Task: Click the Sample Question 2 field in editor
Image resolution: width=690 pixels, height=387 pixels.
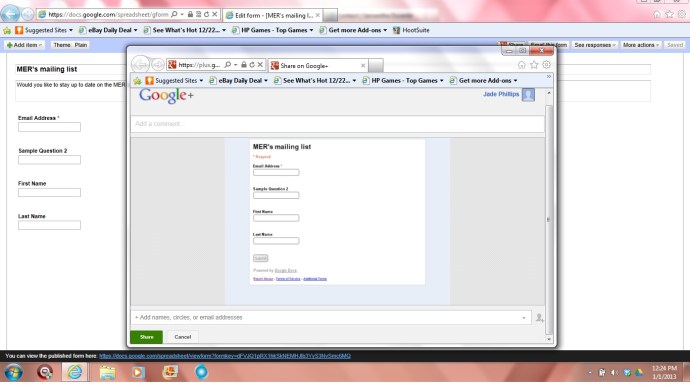Action: point(49,160)
